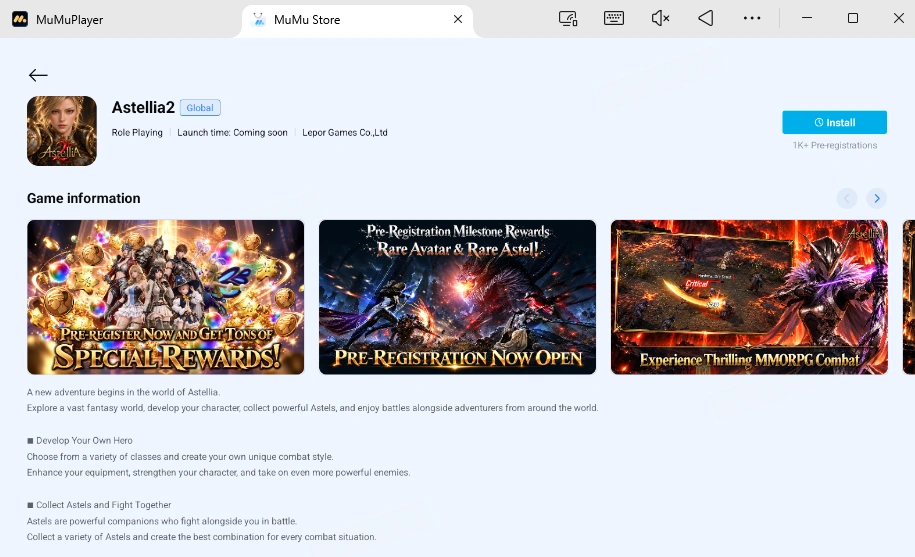
Task: Click the Global region badge
Action: 200,108
